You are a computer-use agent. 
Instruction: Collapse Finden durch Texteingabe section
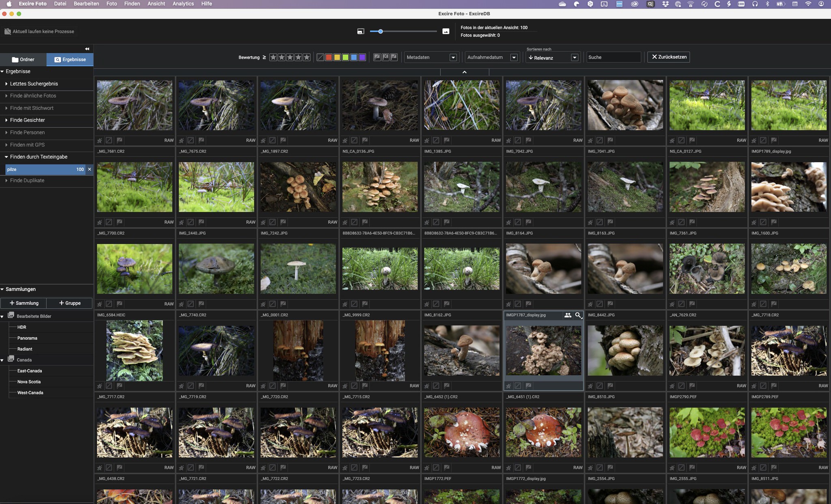[x=6, y=157]
